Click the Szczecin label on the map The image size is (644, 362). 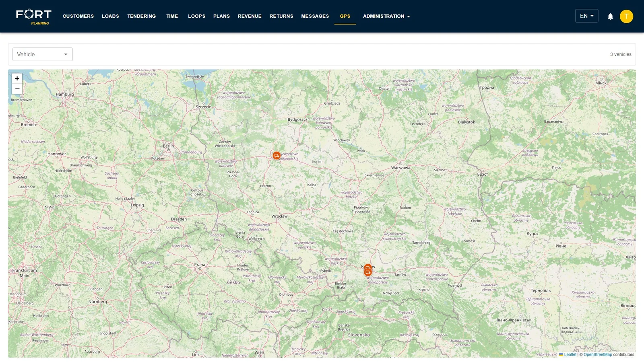click(204, 107)
